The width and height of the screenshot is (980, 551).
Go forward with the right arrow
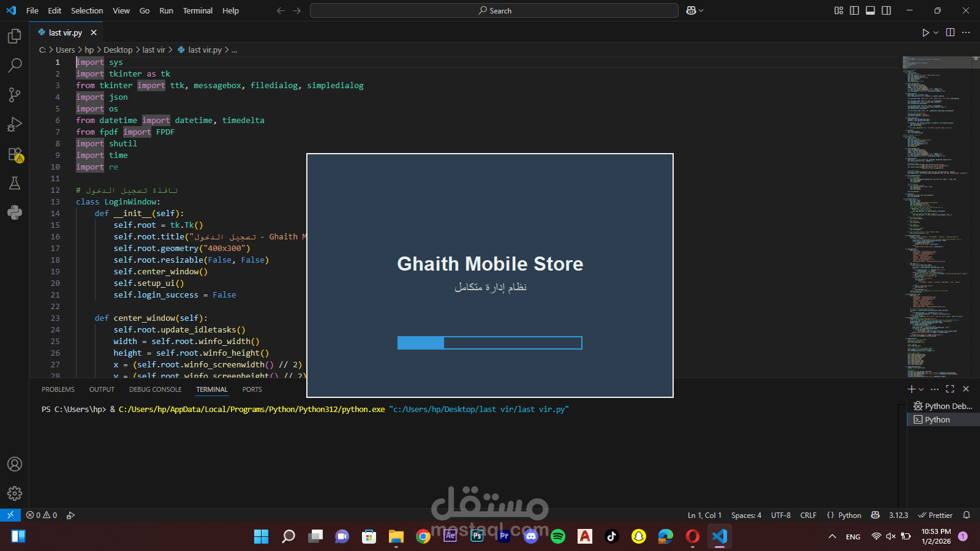(x=297, y=10)
